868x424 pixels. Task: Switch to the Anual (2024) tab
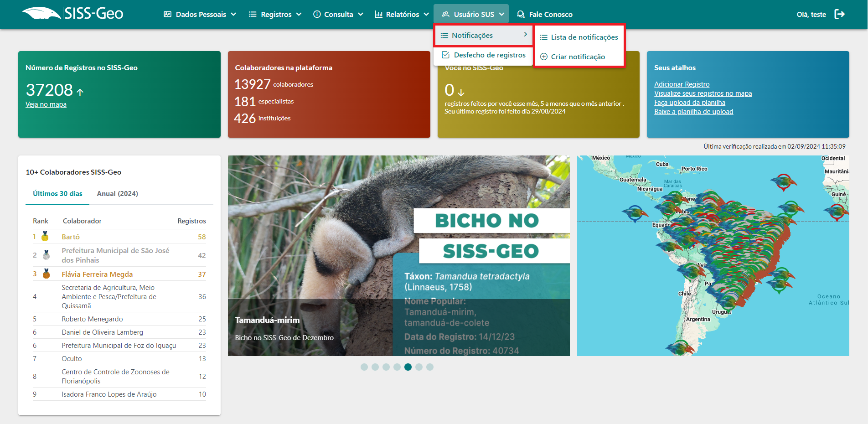coord(117,194)
